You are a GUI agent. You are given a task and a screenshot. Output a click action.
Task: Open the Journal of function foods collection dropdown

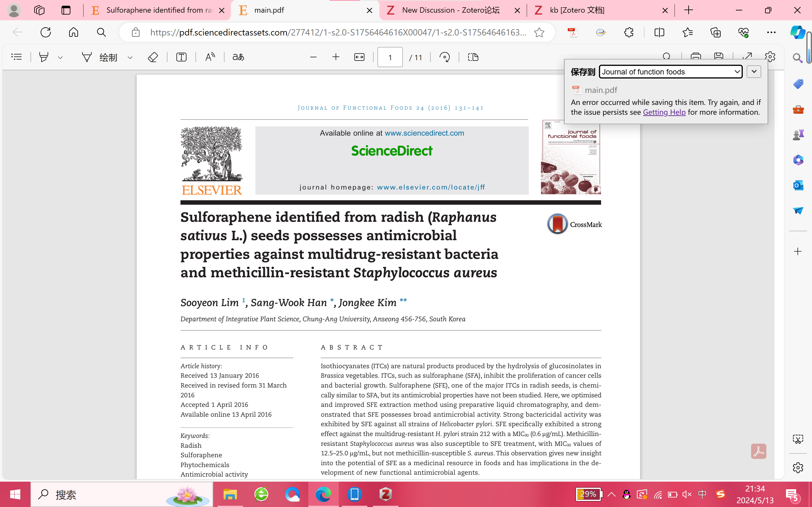pyautogui.click(x=671, y=72)
